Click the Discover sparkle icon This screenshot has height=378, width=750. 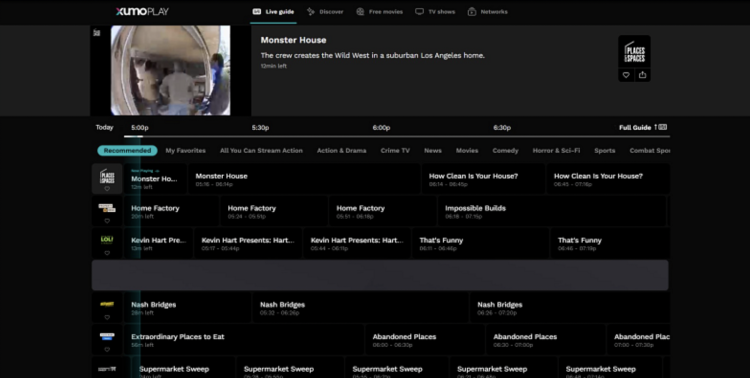311,11
